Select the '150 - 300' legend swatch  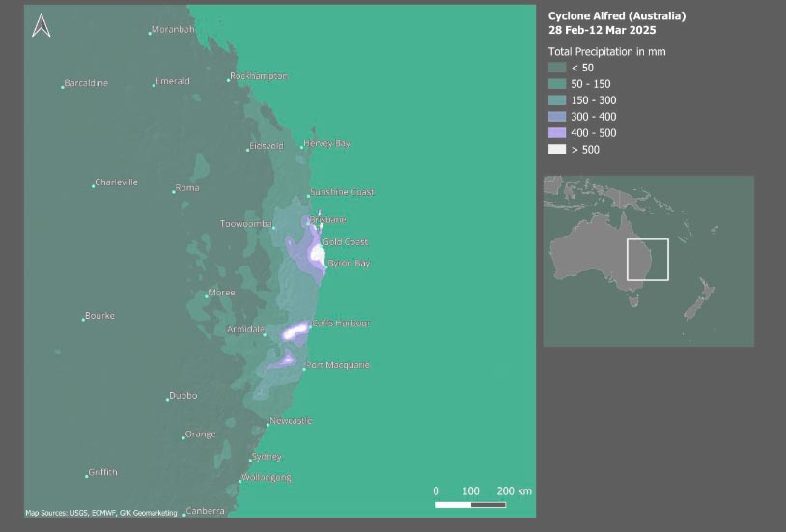click(x=557, y=100)
